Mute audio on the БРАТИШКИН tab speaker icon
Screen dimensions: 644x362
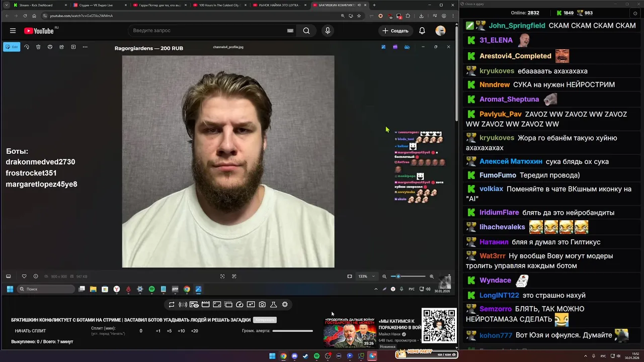[359, 5]
